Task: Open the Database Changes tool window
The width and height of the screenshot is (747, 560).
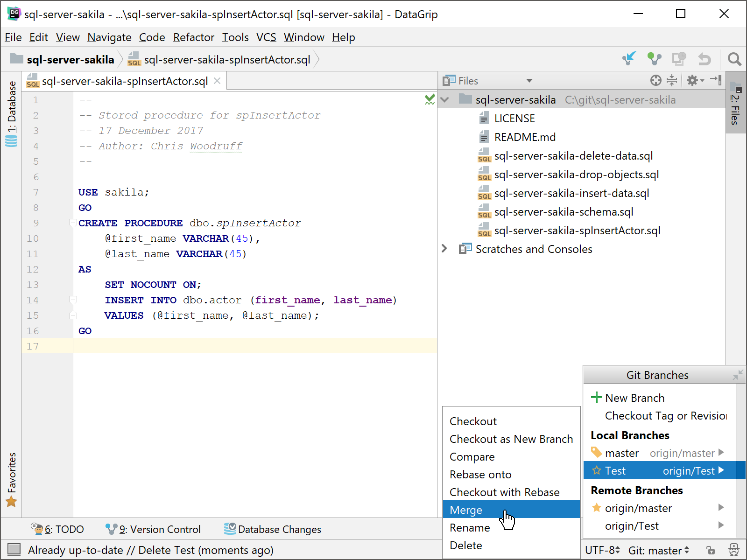Action: [273, 529]
